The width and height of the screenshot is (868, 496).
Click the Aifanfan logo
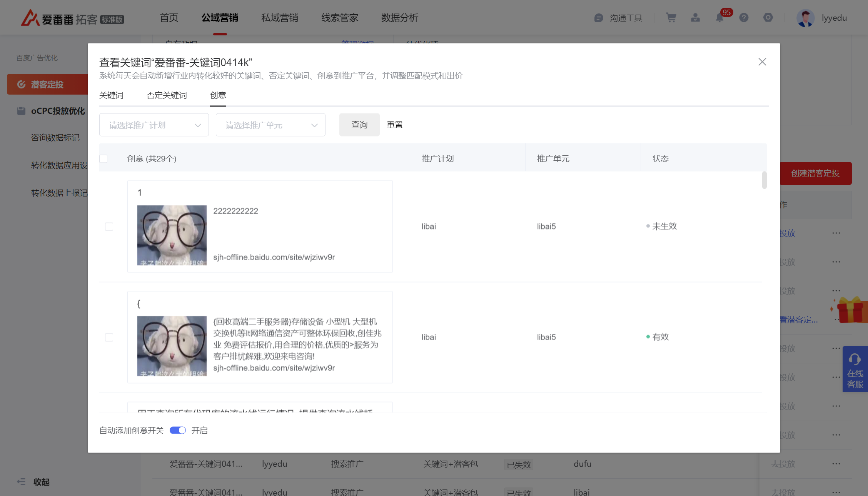coord(72,18)
